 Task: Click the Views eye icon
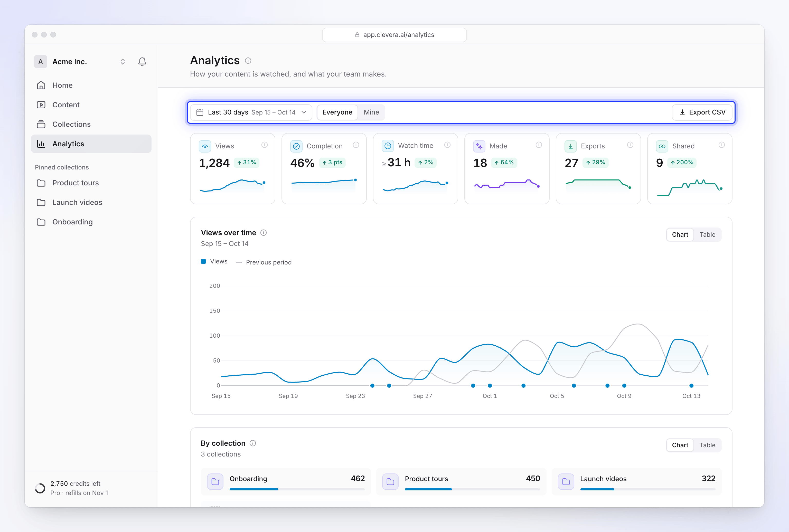click(x=205, y=146)
